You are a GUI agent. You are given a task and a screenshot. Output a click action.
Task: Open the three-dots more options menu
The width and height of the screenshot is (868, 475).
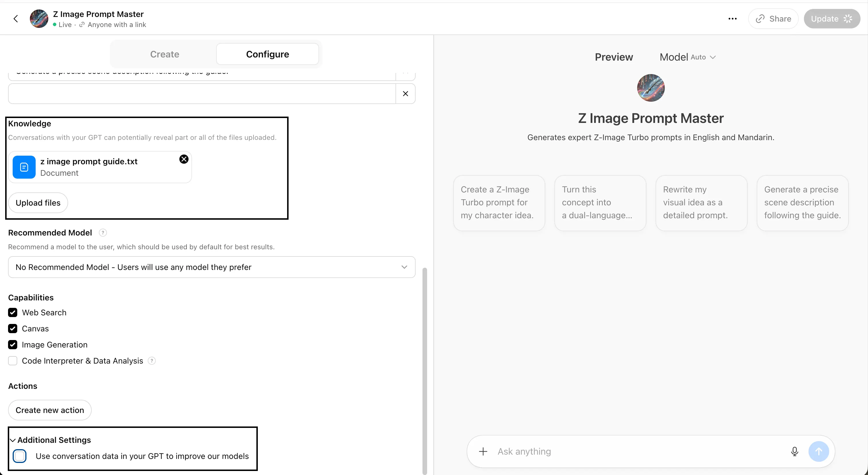[x=732, y=19]
